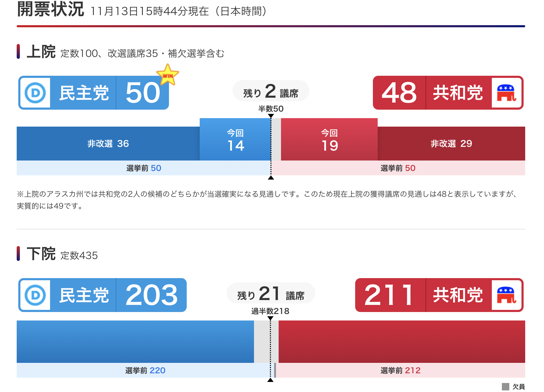Click the Democratic D logo in the 上院 section
This screenshot has width=544, height=392.
point(35,93)
